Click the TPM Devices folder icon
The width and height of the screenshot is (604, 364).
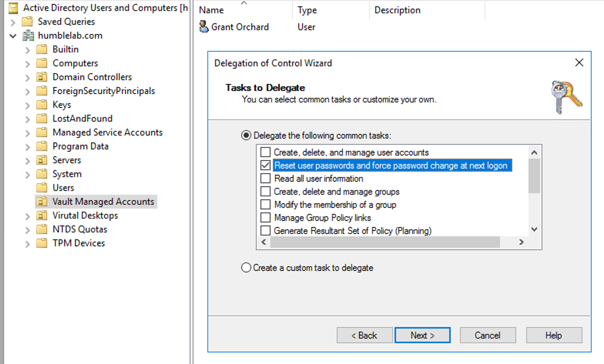click(x=42, y=243)
